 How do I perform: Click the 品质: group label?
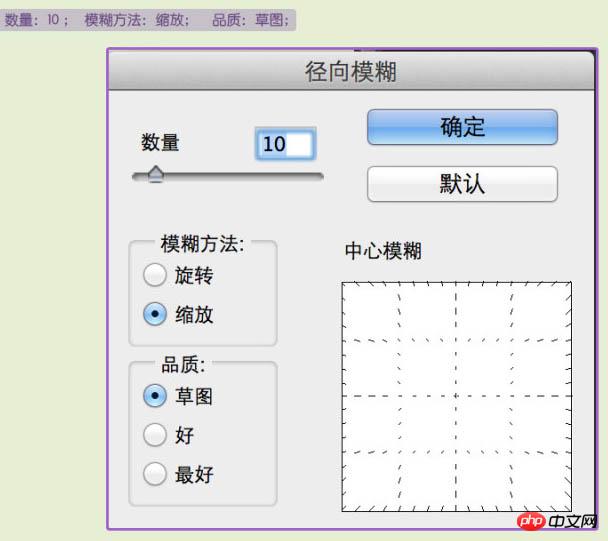(x=183, y=365)
